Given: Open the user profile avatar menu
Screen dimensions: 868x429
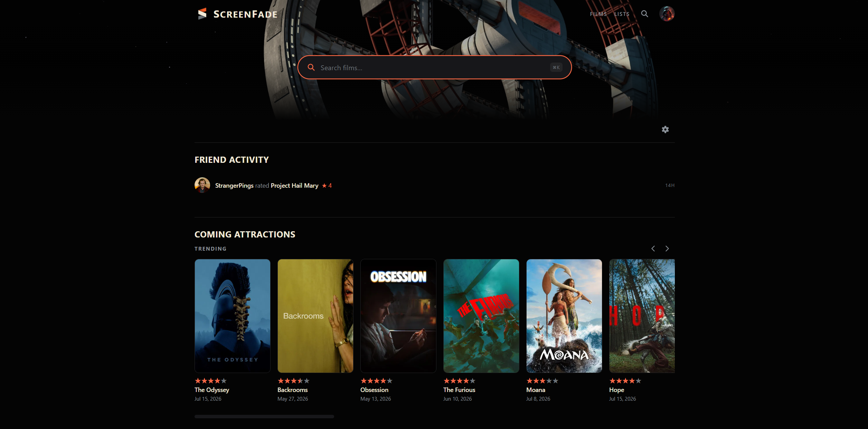Looking at the screenshot, I should pyautogui.click(x=667, y=14).
